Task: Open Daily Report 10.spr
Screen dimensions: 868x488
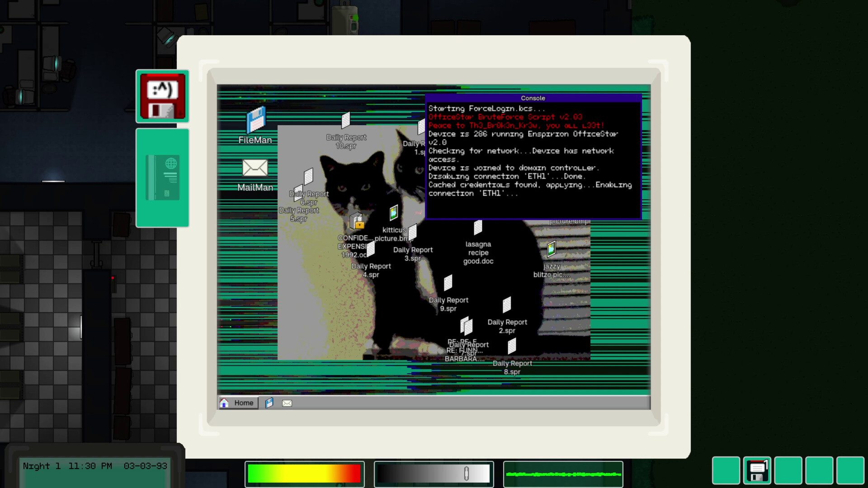Action: point(346,121)
